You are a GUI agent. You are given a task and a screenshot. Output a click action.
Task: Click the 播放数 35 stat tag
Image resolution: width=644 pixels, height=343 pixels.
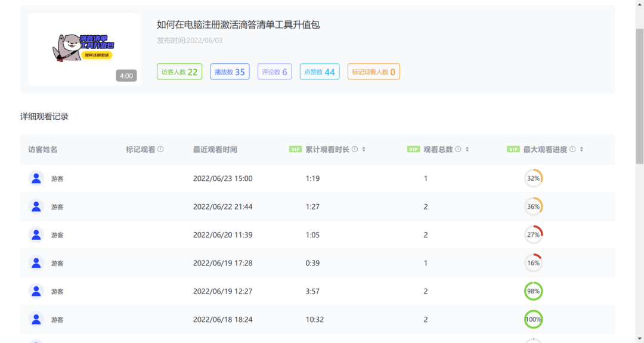point(230,72)
